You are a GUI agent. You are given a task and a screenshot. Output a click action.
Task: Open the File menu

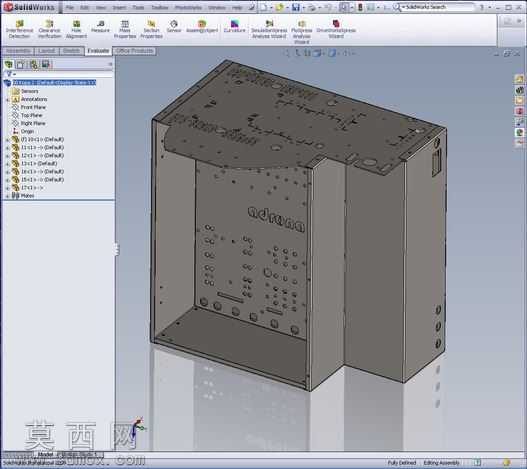click(x=69, y=7)
